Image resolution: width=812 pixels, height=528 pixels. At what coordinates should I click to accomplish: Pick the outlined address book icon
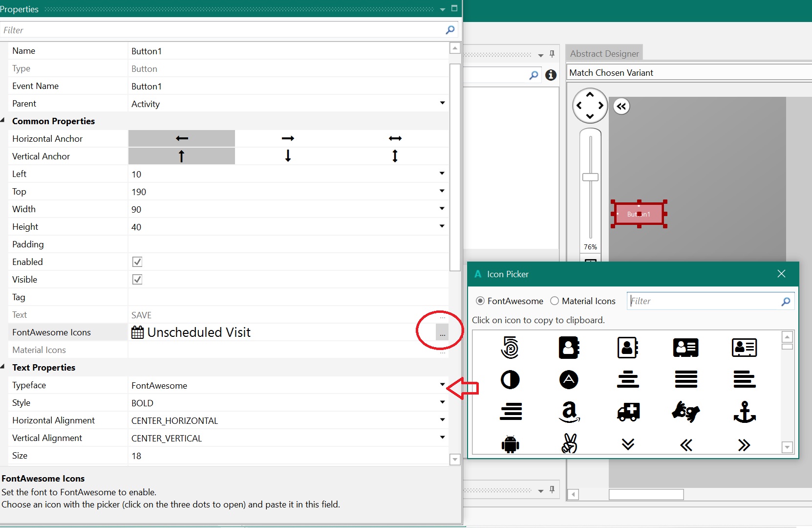[x=628, y=348]
